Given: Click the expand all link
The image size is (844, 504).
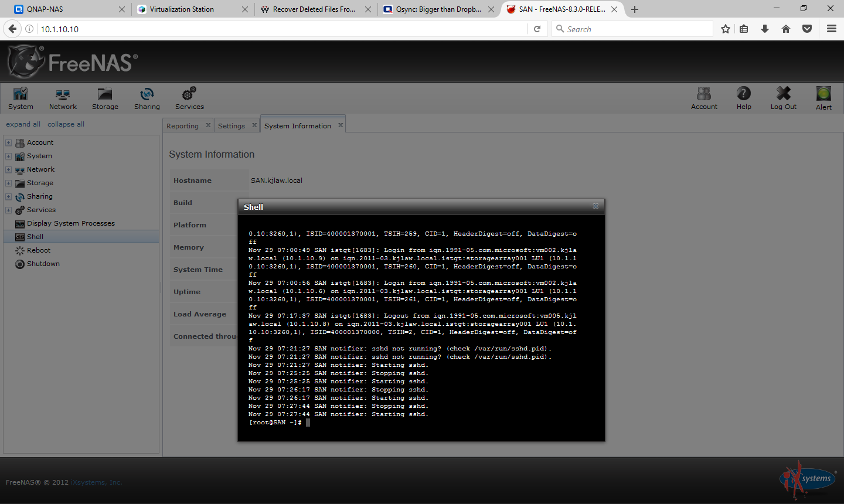Looking at the screenshot, I should tap(23, 124).
